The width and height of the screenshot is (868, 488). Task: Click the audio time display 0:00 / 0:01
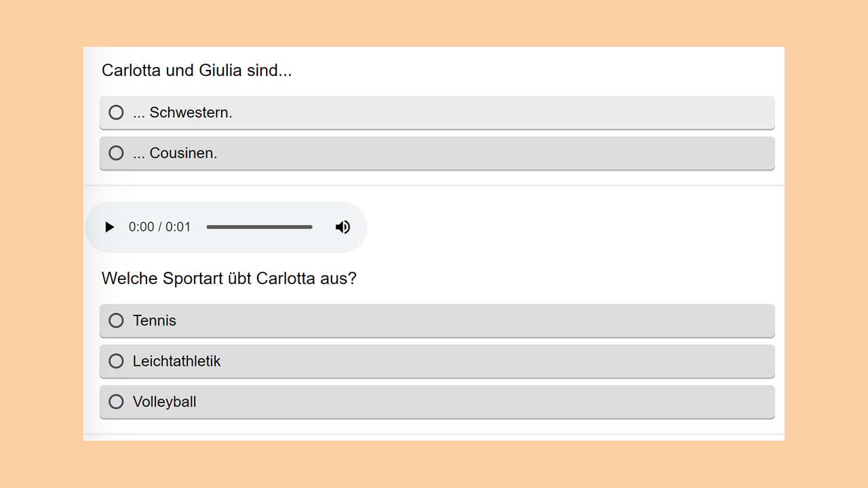click(x=160, y=227)
